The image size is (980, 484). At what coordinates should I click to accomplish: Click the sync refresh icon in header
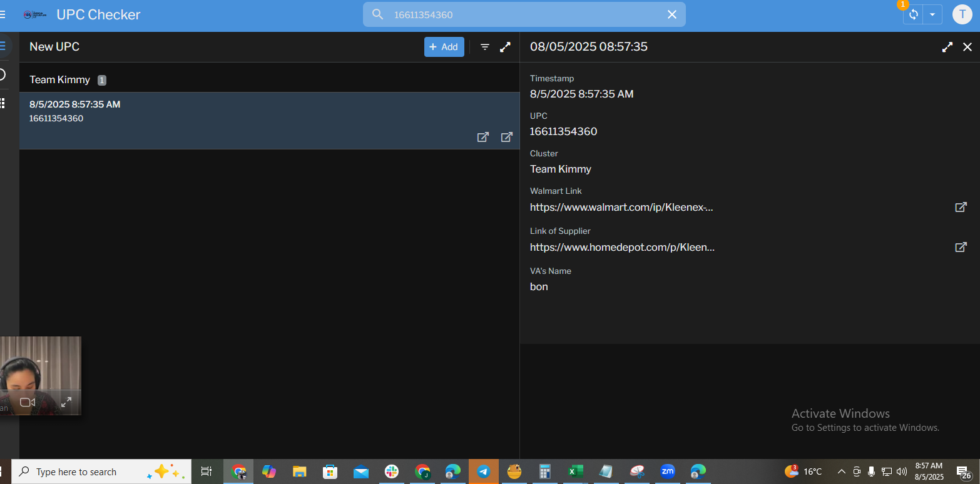[x=913, y=14]
